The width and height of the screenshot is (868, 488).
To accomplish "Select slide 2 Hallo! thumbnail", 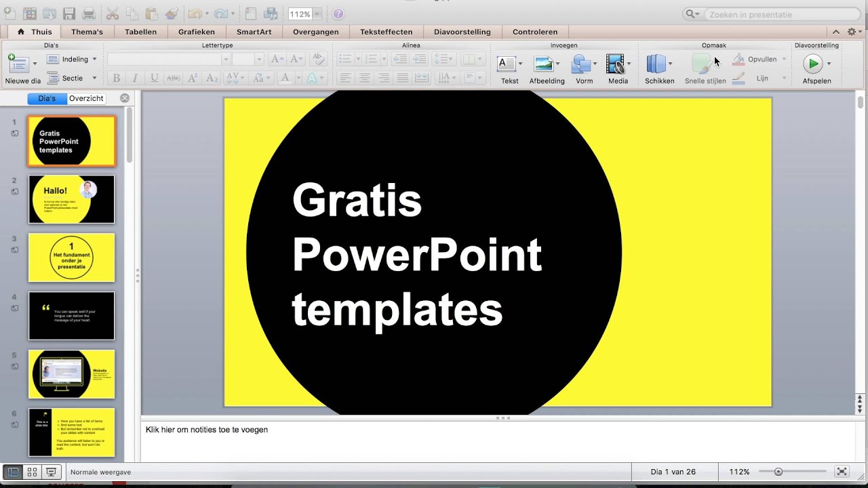I will click(x=71, y=199).
